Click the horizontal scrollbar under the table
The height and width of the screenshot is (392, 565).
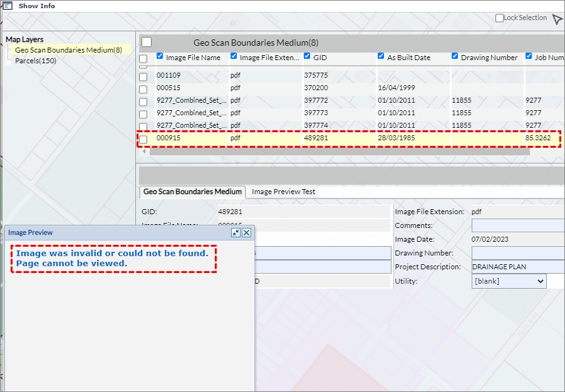(x=338, y=151)
